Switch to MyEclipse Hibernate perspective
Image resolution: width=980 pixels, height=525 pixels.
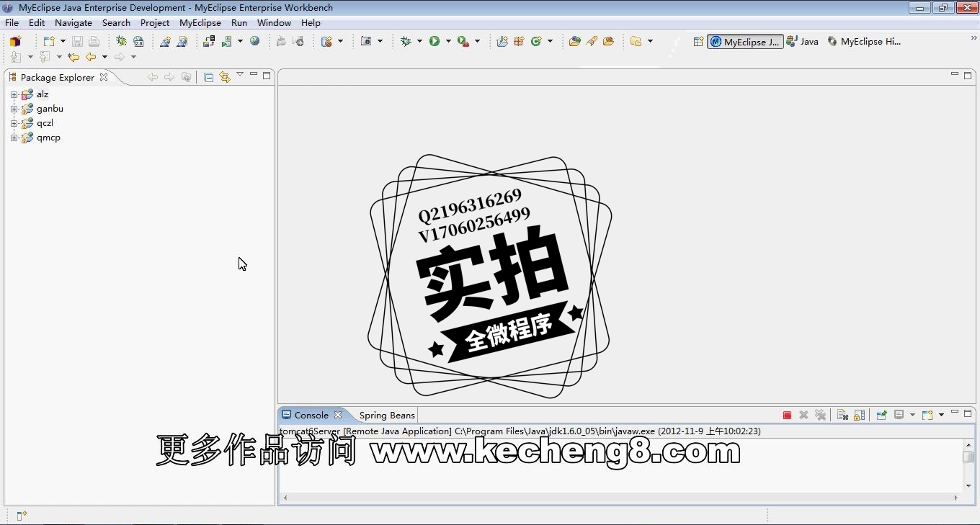[864, 42]
